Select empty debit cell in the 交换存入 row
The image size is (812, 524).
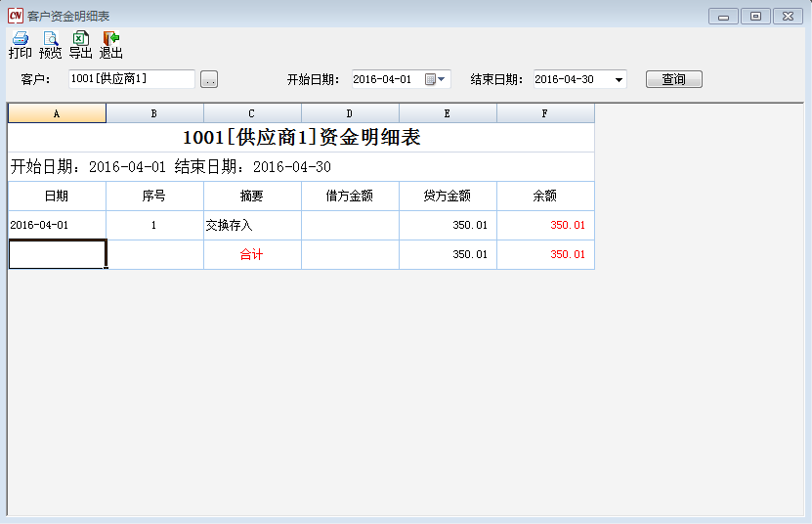click(x=350, y=225)
